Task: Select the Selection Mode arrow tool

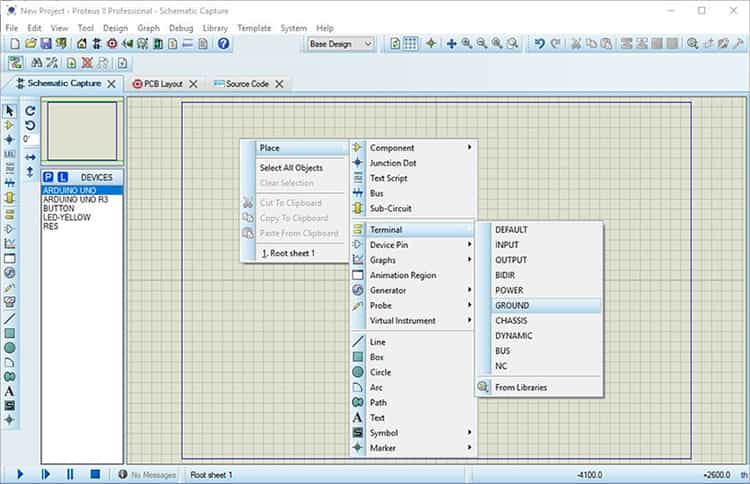Action: [9, 111]
